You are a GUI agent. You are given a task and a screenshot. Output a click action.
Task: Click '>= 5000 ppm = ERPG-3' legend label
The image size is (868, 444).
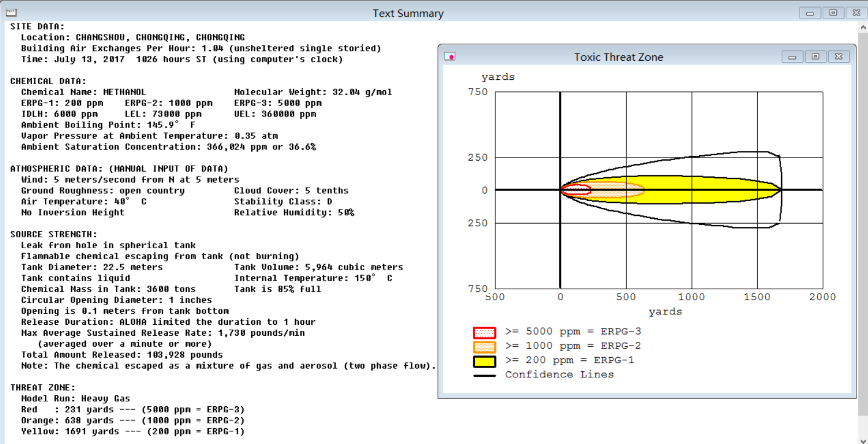click(x=573, y=331)
